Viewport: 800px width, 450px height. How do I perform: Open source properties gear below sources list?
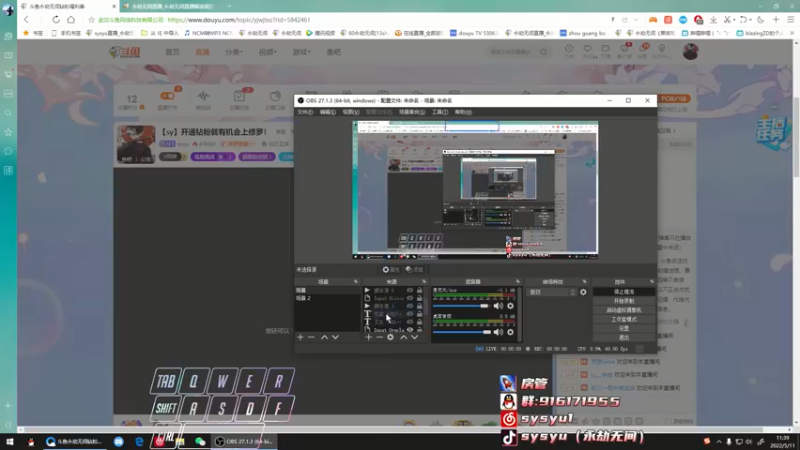click(390, 337)
